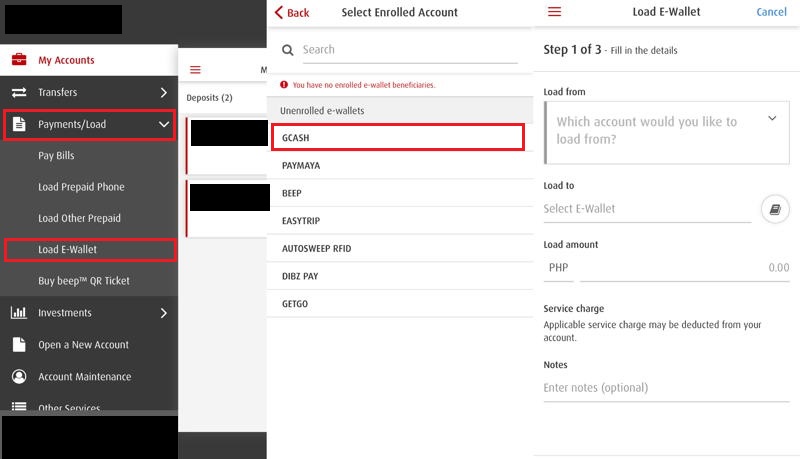Image resolution: width=800 pixels, height=459 pixels.
Task: Go Back from Select Enrolled Account
Action: pos(292,12)
